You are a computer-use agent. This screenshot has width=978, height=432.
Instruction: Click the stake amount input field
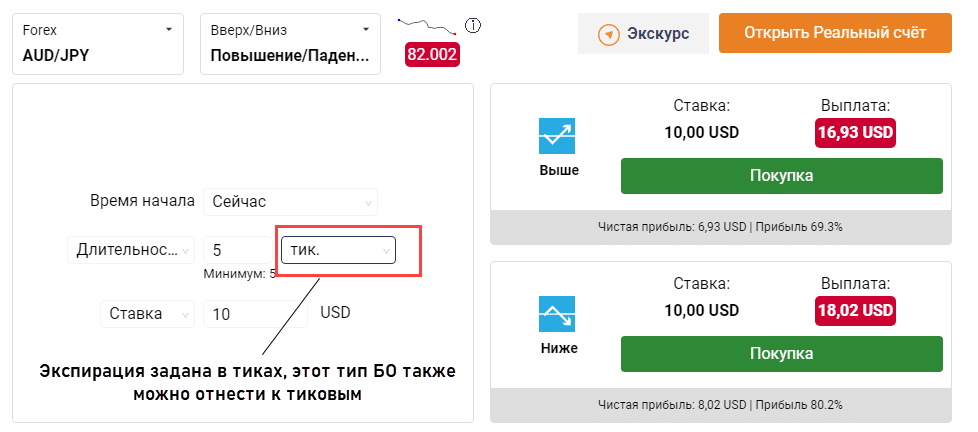(255, 314)
